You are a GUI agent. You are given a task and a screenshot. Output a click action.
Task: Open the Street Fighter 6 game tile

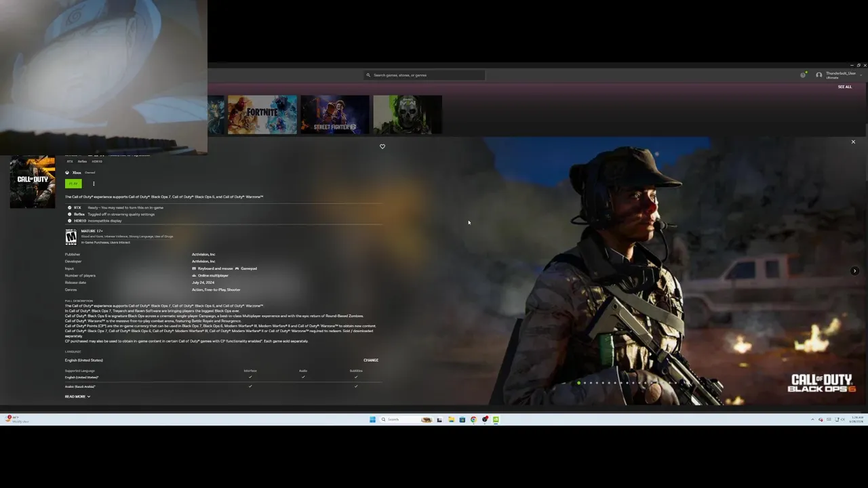tap(335, 115)
